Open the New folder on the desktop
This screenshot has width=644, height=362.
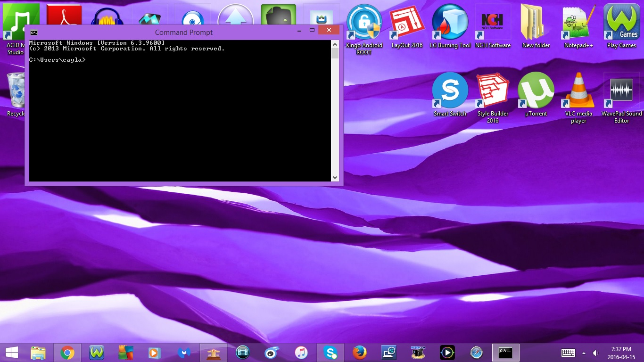(x=536, y=26)
